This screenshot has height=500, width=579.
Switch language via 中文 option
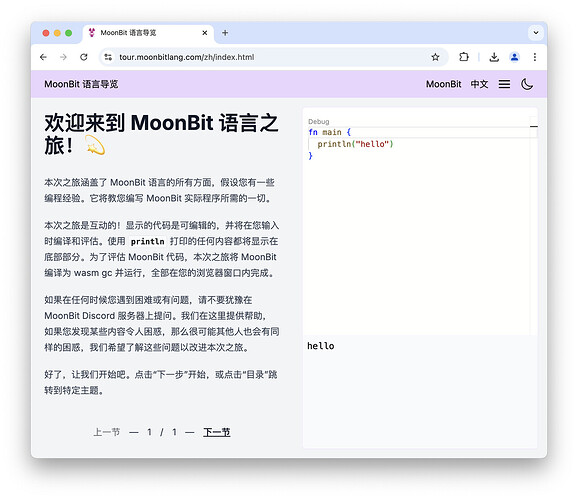click(479, 84)
